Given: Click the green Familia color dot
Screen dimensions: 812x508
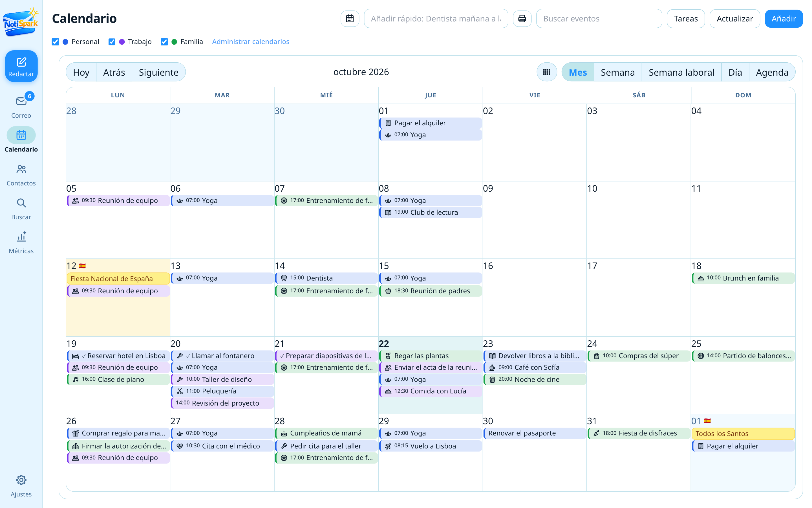Looking at the screenshot, I should [x=174, y=42].
